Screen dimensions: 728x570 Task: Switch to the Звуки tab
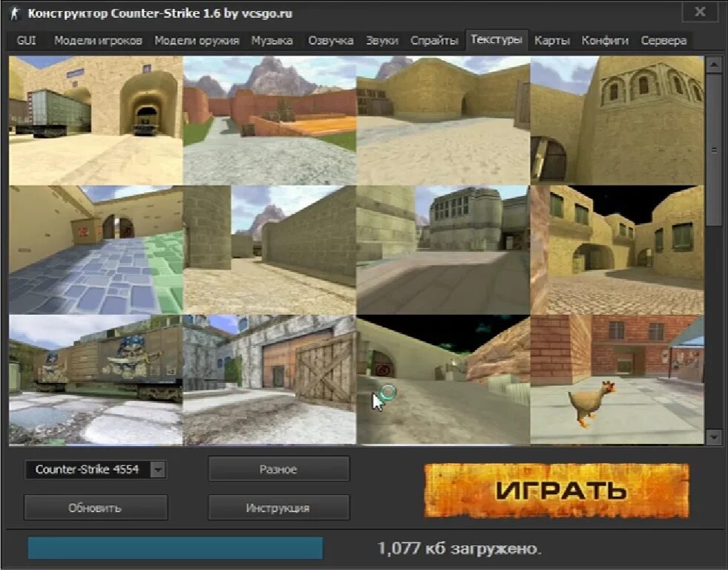coord(382,40)
